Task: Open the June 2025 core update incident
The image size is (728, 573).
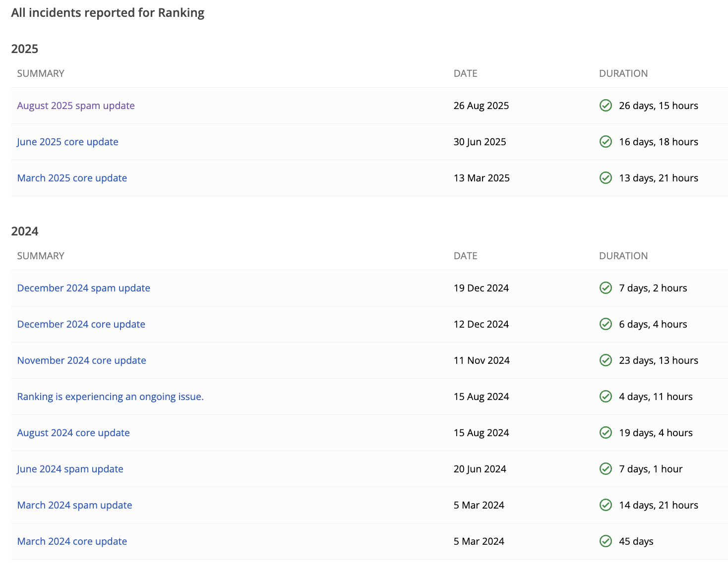Action: click(x=67, y=142)
